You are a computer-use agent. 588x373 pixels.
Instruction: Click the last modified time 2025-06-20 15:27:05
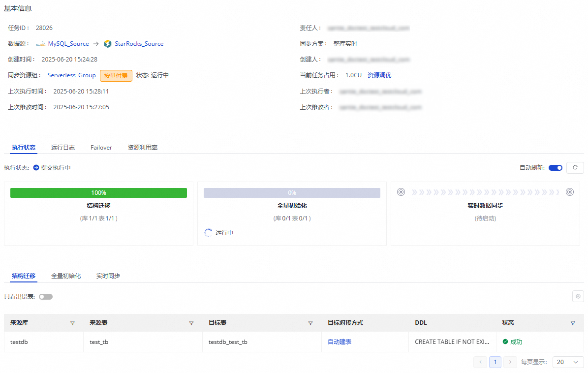(81, 107)
